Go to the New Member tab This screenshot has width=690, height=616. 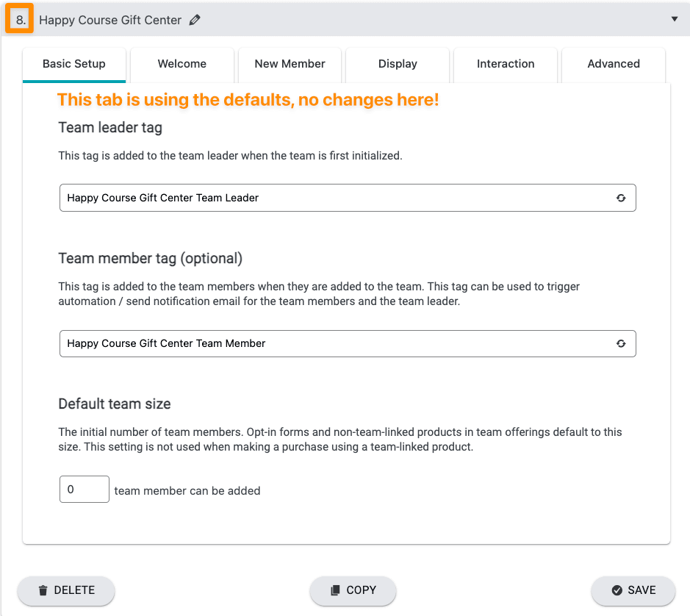tap(290, 64)
